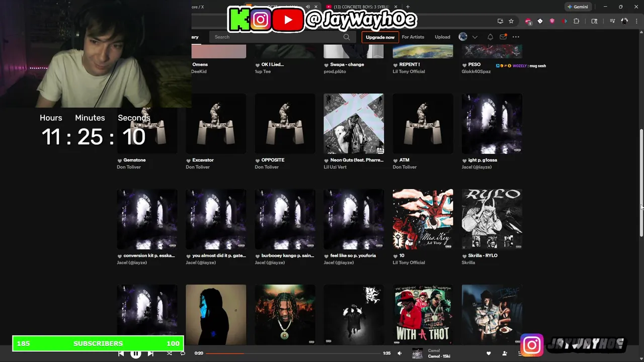Click the volume speaker icon
The image size is (644, 362).
399,353
